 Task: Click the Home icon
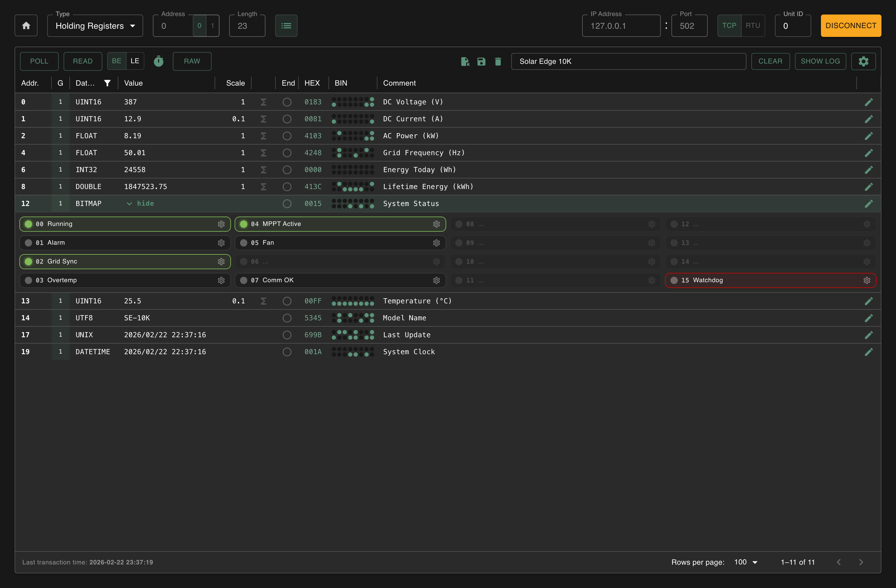26,25
